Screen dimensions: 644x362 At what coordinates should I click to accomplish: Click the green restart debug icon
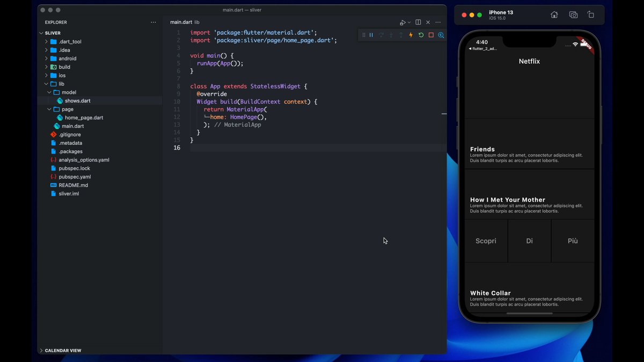click(421, 35)
